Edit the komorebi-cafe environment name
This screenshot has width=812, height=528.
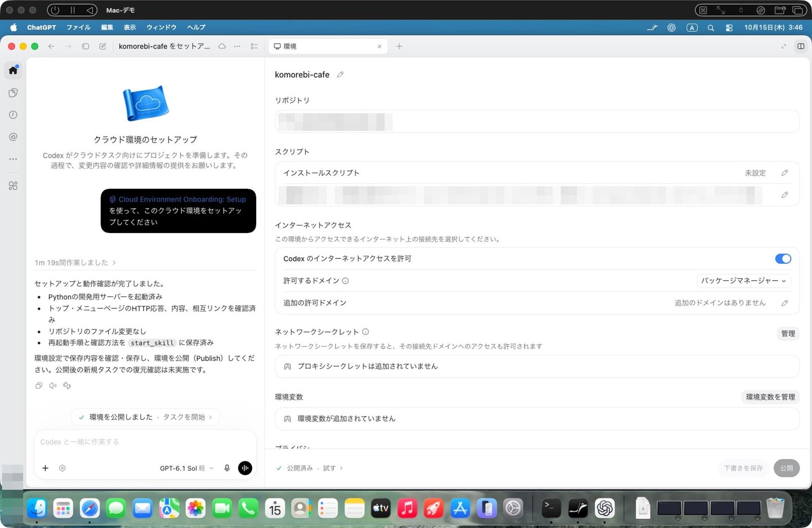[341, 75]
